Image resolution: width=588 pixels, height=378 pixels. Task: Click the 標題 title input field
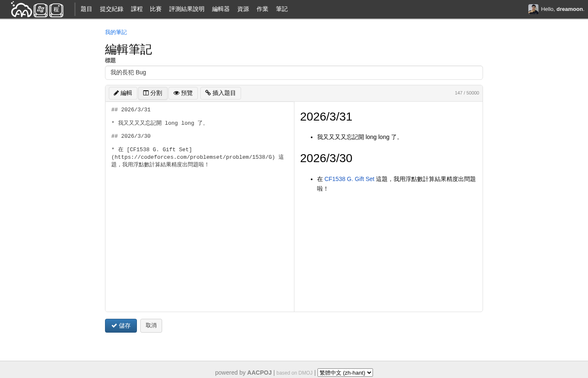[294, 72]
